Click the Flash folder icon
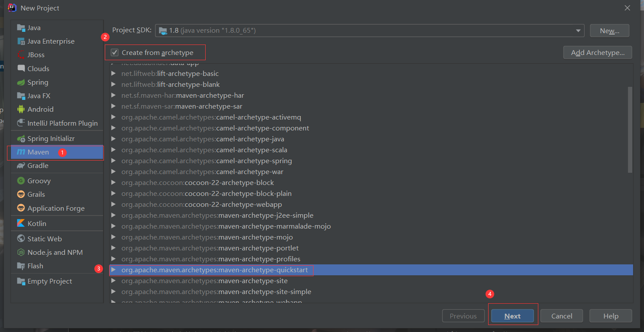The image size is (644, 332). click(x=21, y=266)
